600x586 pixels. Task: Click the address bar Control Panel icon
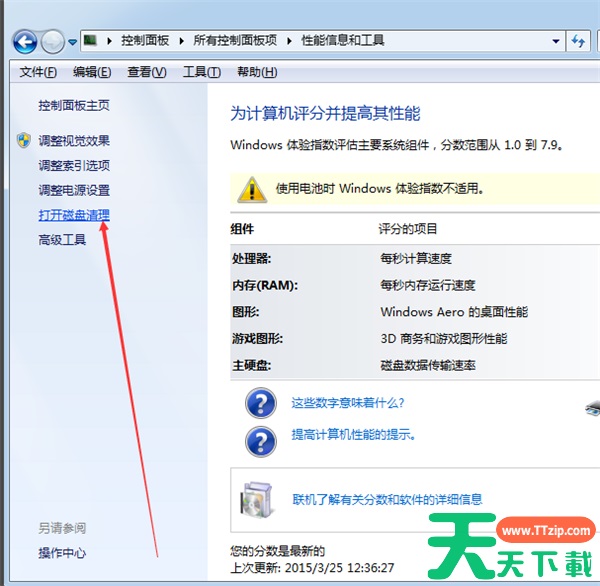point(90,40)
